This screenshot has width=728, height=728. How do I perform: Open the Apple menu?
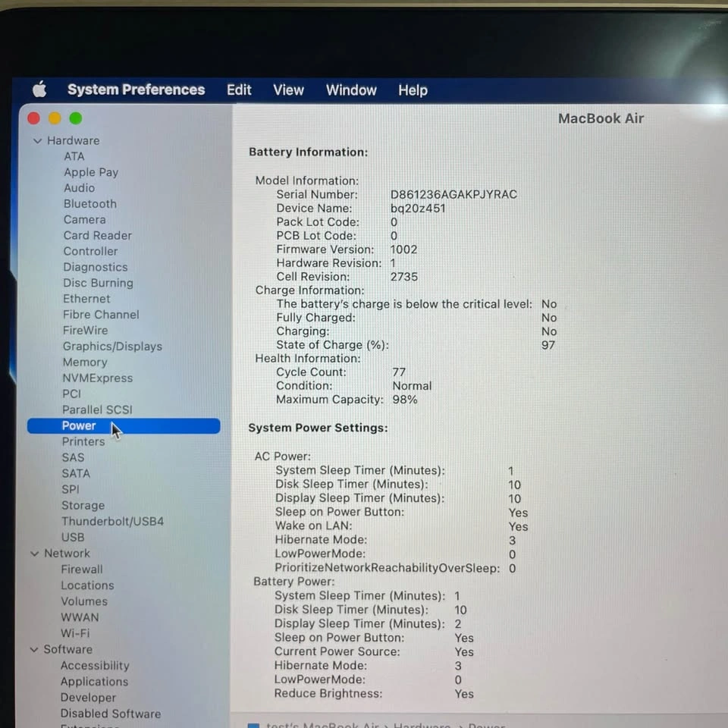point(39,89)
